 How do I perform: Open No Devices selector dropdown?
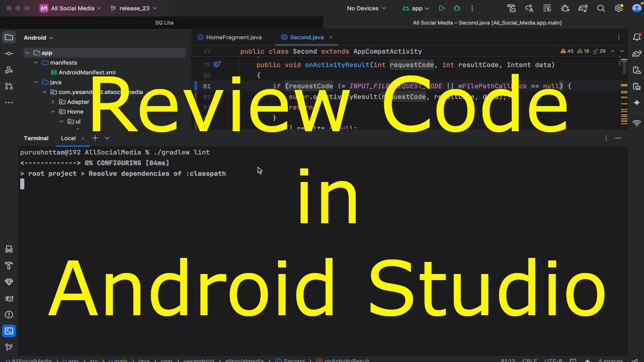click(x=366, y=8)
